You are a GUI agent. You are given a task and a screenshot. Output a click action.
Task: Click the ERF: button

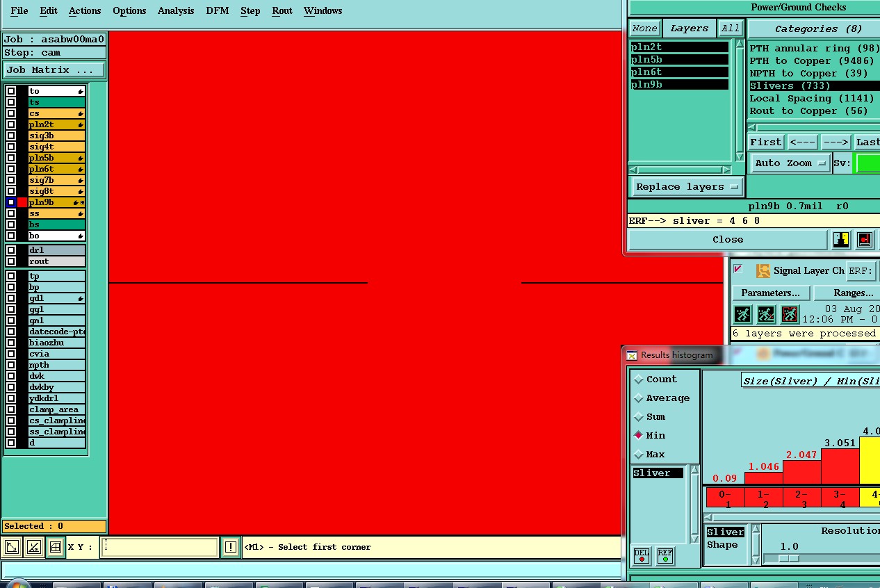(861, 271)
